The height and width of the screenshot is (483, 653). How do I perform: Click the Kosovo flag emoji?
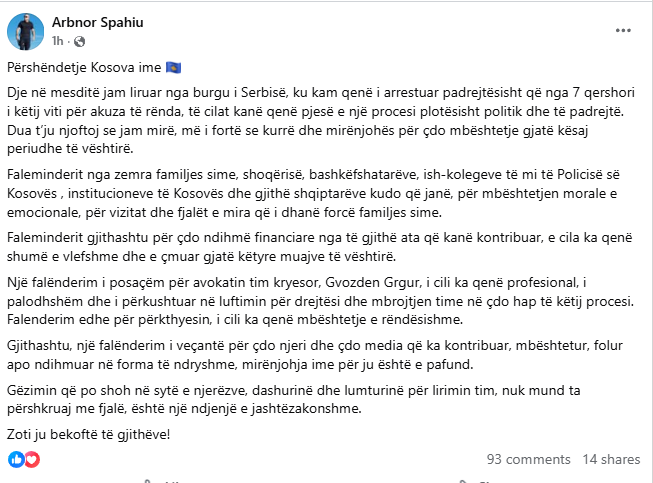pos(174,69)
